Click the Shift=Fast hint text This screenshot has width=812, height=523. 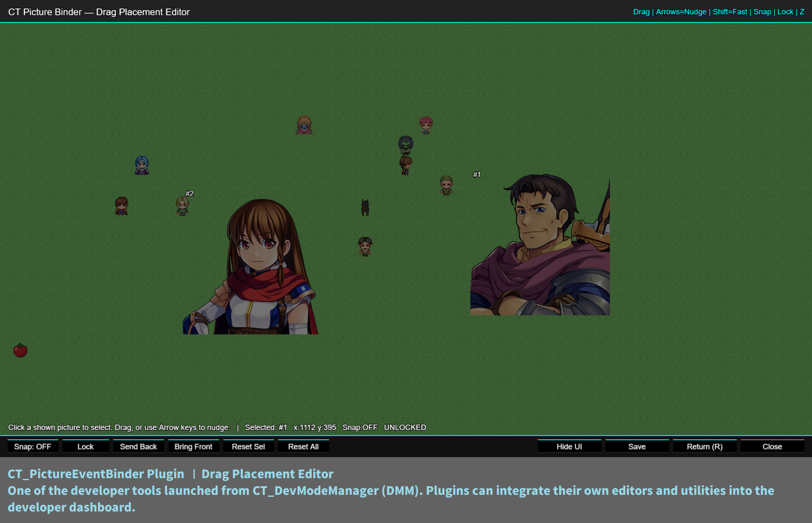point(730,12)
